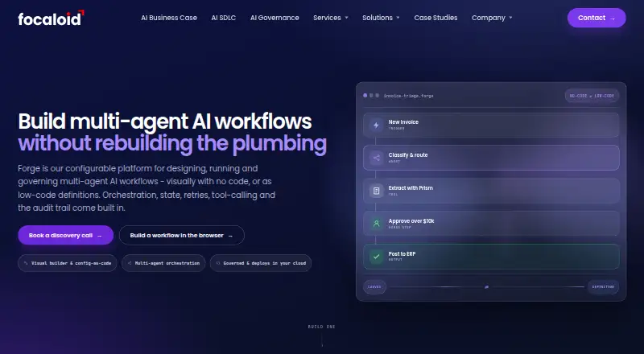Viewport: 644px width, 354px height.
Task: Click the small icon in Governed & deploys chip
Action: point(218,263)
